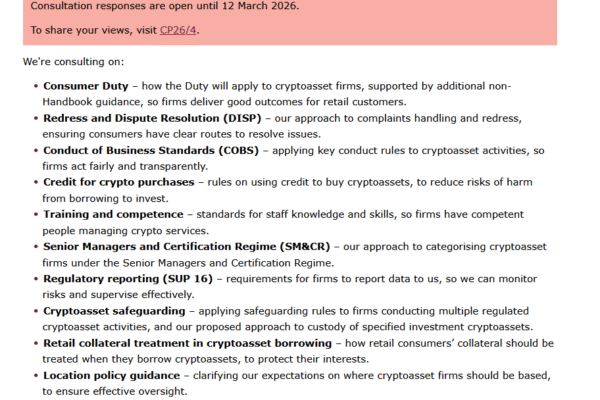Click the 'Credit for crypto purchases' heading
Image resolution: width=600 pixels, height=400 pixels.
pos(119,183)
